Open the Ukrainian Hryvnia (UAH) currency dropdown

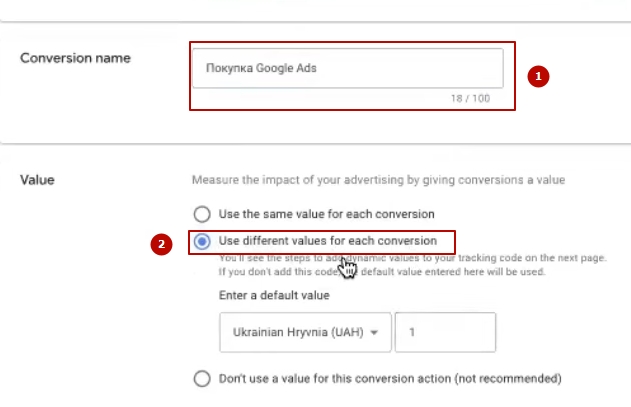pyautogui.click(x=304, y=333)
